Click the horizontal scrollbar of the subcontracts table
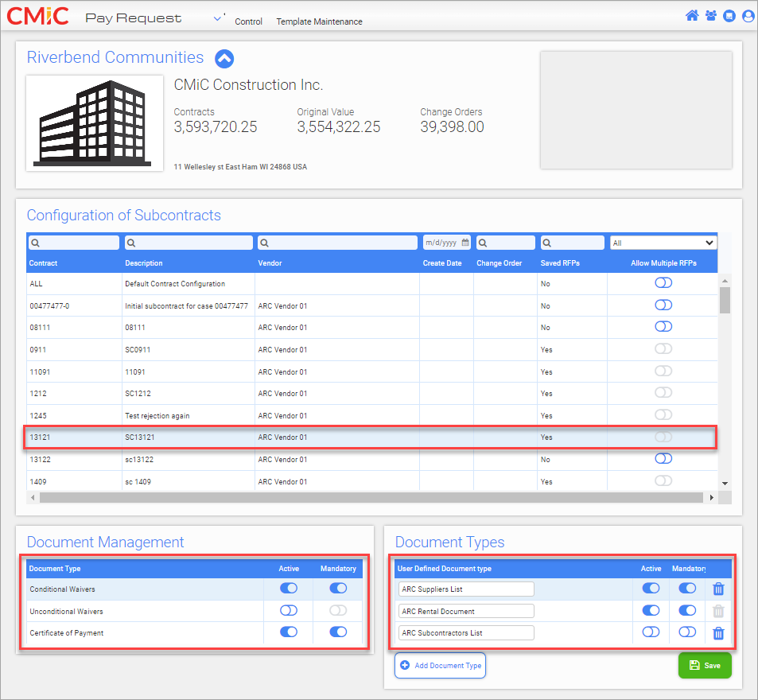 (370, 497)
